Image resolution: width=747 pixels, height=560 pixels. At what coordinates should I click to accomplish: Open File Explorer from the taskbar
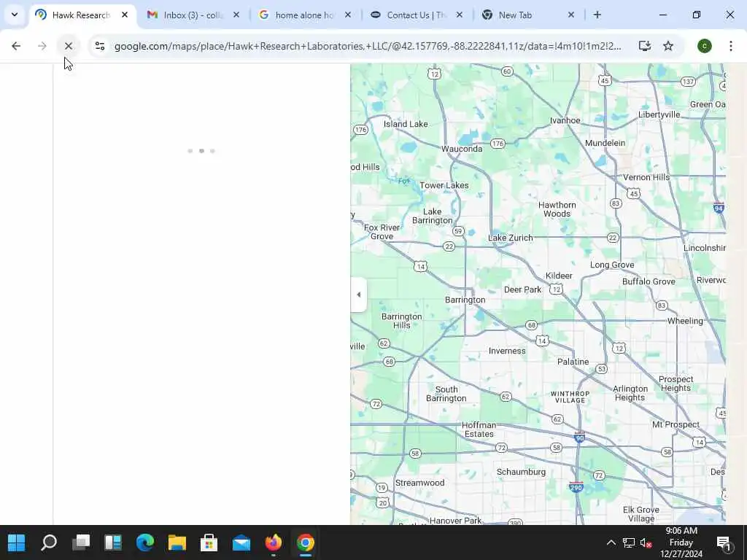(177, 542)
